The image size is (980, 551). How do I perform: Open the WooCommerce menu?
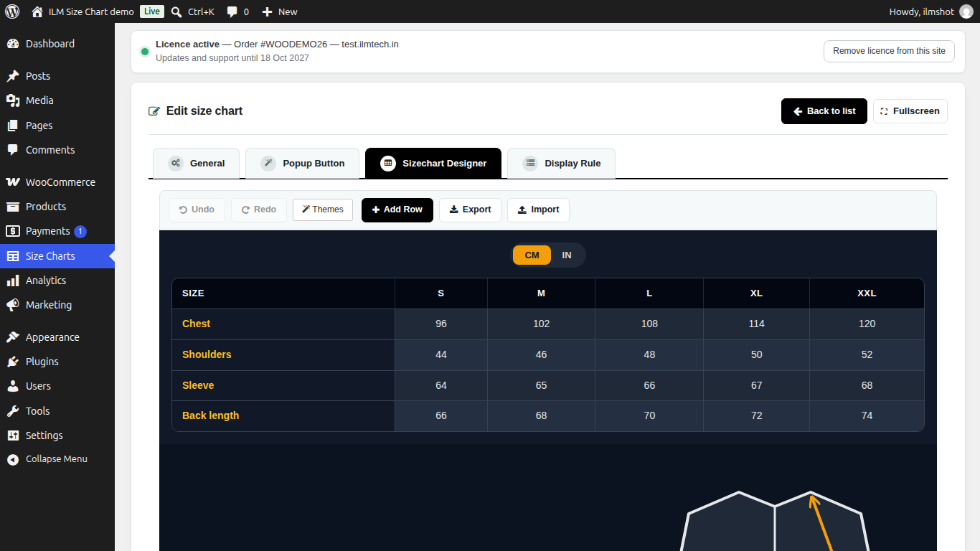57,182
